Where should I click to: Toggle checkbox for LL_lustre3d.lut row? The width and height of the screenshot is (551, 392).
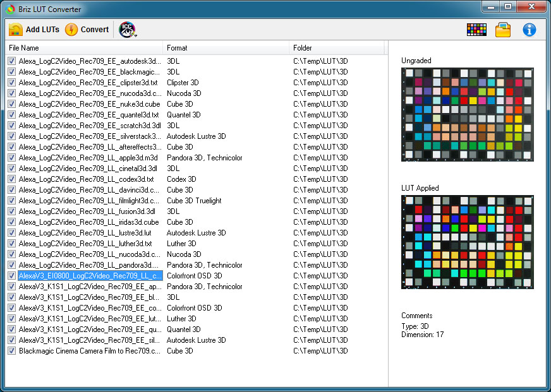[12, 233]
